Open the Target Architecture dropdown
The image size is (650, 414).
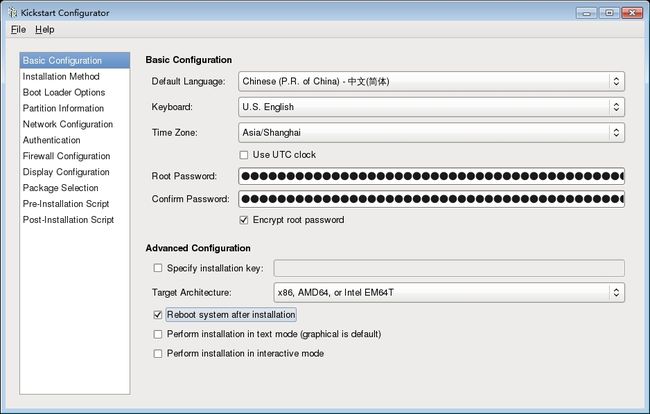449,293
